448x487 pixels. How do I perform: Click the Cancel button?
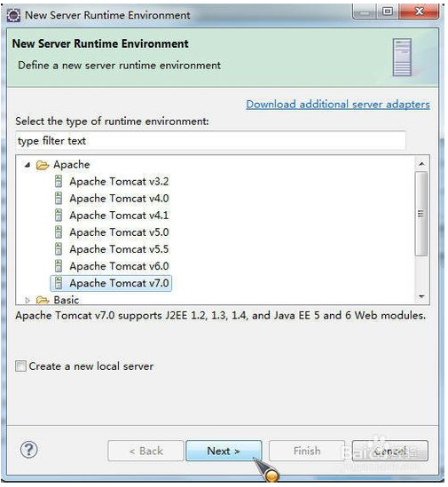390,451
